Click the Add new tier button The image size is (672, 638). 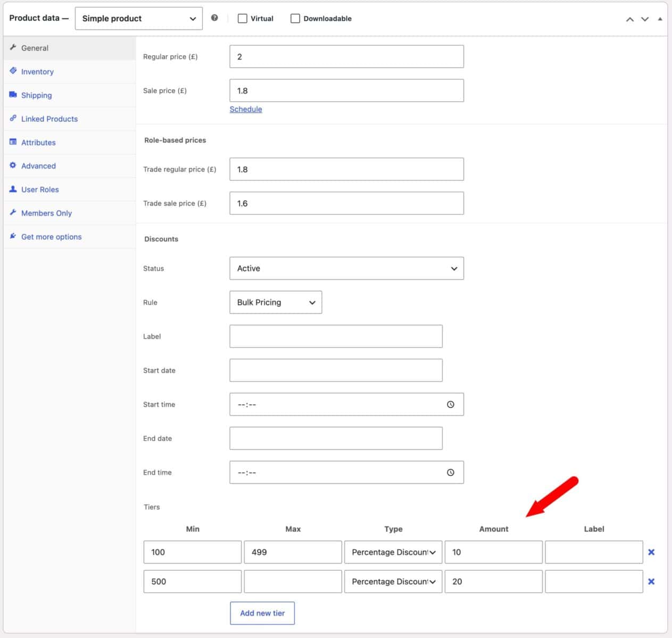[x=262, y=613]
